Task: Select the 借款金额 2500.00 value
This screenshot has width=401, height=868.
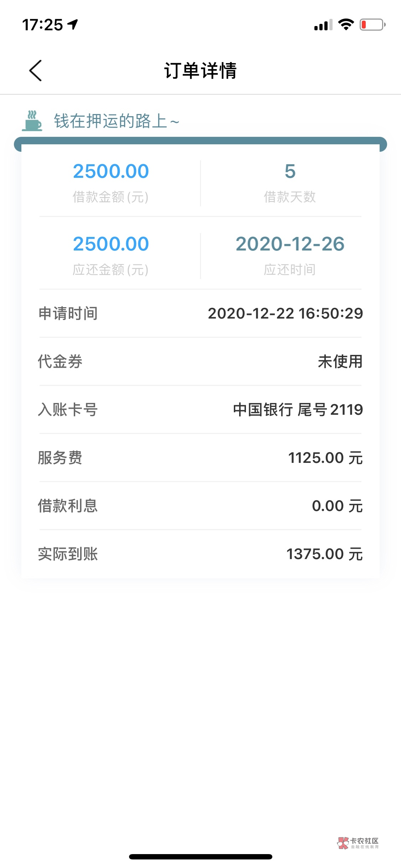Action: click(111, 171)
